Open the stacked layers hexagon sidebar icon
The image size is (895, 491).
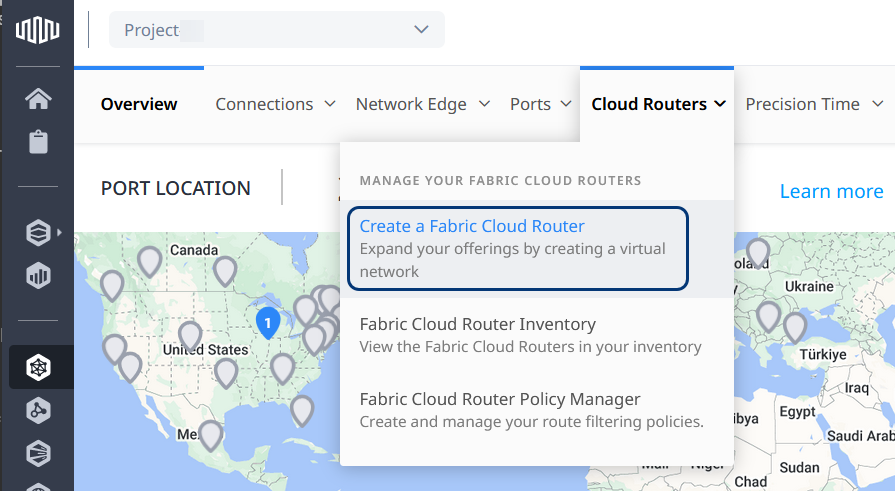(x=38, y=233)
